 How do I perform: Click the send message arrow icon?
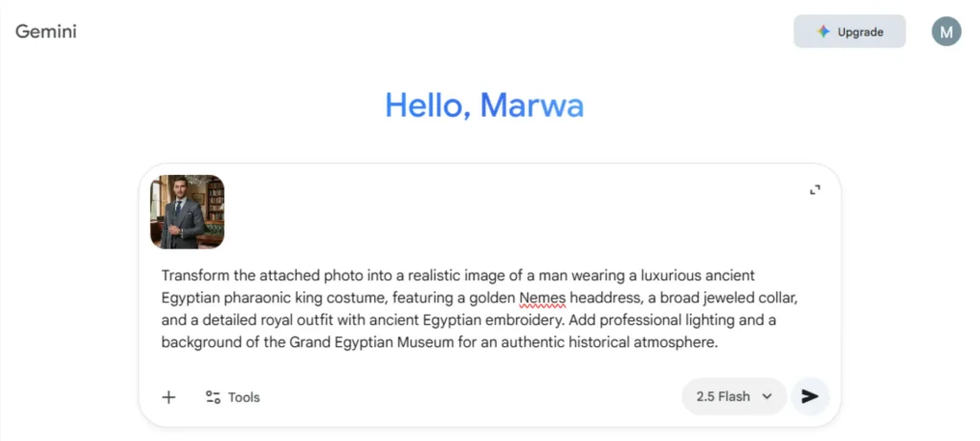tap(810, 396)
